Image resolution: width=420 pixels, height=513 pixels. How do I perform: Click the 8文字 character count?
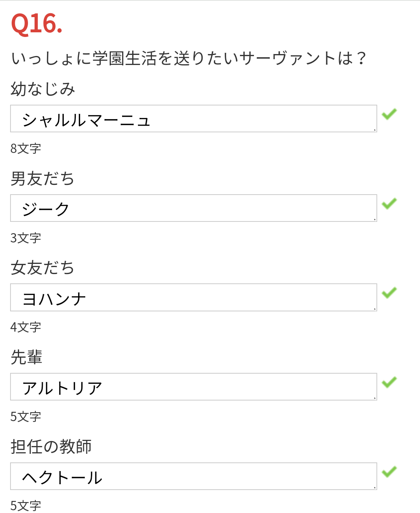pos(26,149)
